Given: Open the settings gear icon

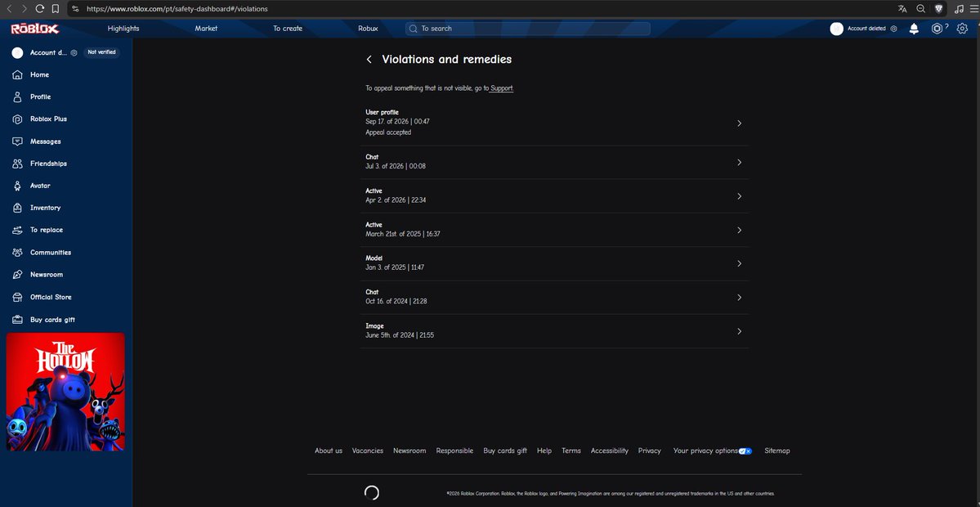Looking at the screenshot, I should (x=962, y=29).
